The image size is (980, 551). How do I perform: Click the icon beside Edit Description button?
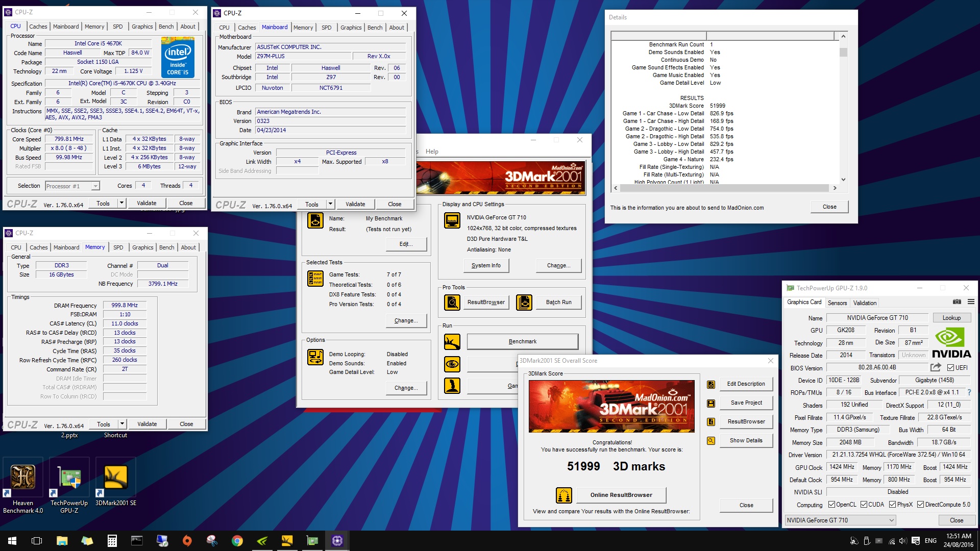point(711,385)
